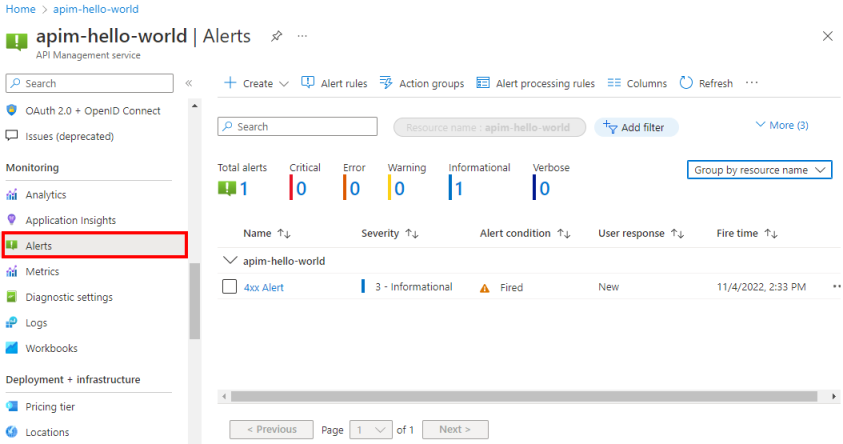The width and height of the screenshot is (843, 444).
Task: Open Workbooks menu item
Action: pyautogui.click(x=51, y=348)
